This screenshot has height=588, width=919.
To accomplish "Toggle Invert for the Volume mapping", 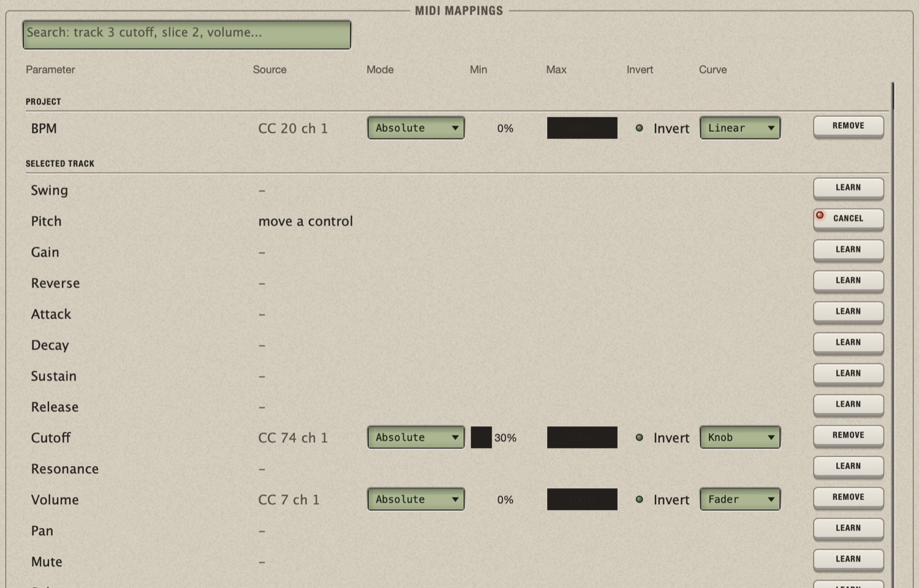I will (x=662, y=500).
